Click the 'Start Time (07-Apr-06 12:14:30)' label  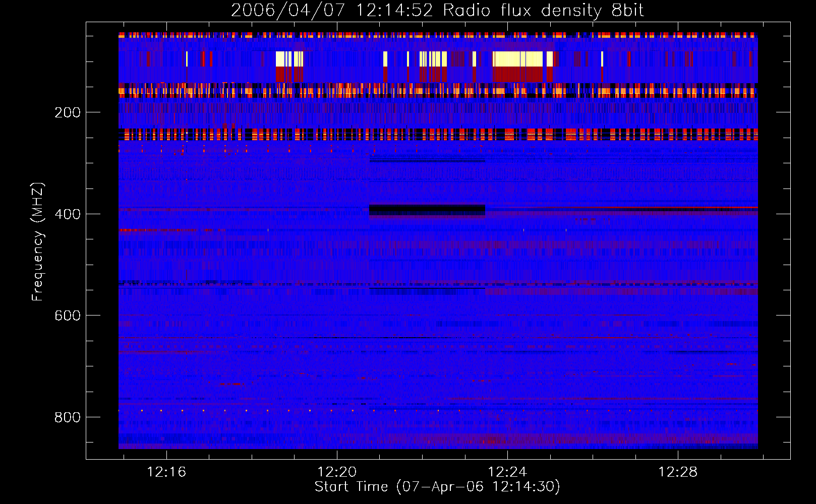tap(437, 487)
